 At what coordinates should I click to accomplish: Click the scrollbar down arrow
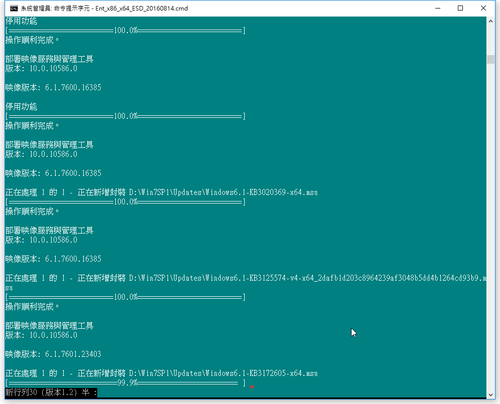491,395
